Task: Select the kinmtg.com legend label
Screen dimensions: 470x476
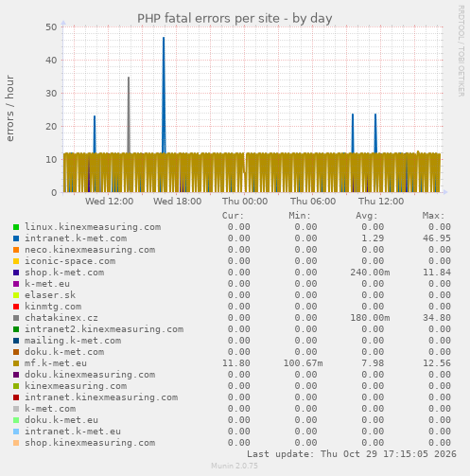Action: [x=53, y=307]
